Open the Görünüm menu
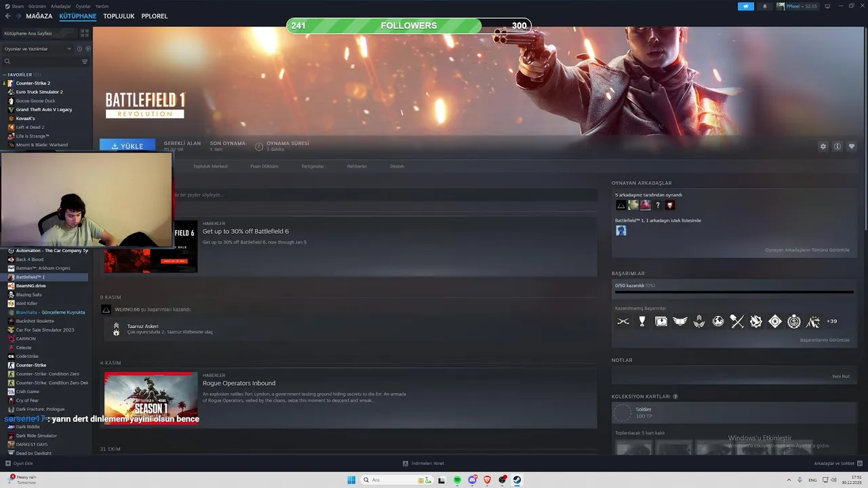868x488 pixels. coord(37,6)
